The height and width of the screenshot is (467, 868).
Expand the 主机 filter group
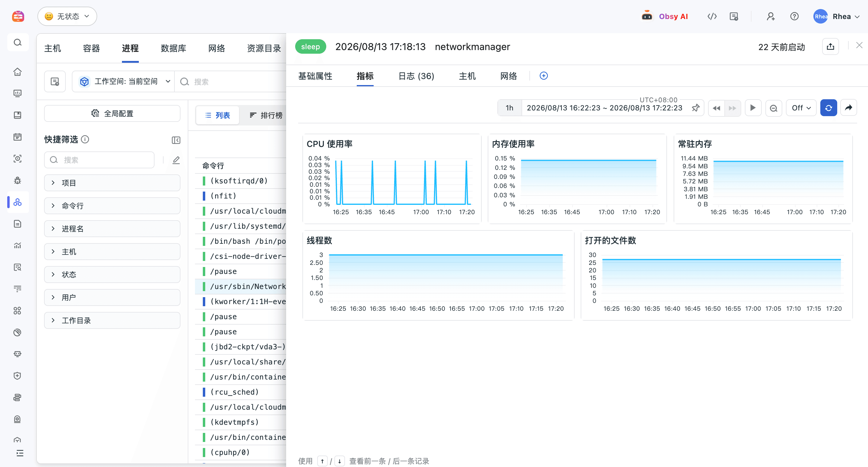[x=112, y=252]
